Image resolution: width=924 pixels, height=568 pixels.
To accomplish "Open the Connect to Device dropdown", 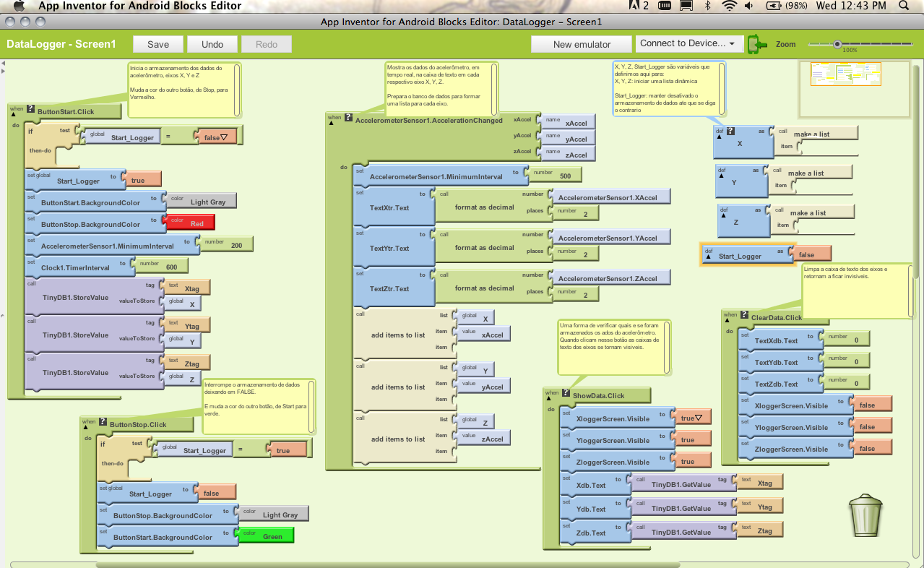I will click(687, 43).
